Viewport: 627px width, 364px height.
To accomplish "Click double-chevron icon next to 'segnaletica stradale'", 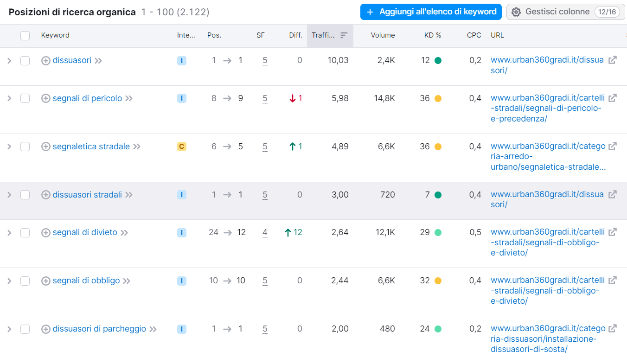I will pos(137,147).
